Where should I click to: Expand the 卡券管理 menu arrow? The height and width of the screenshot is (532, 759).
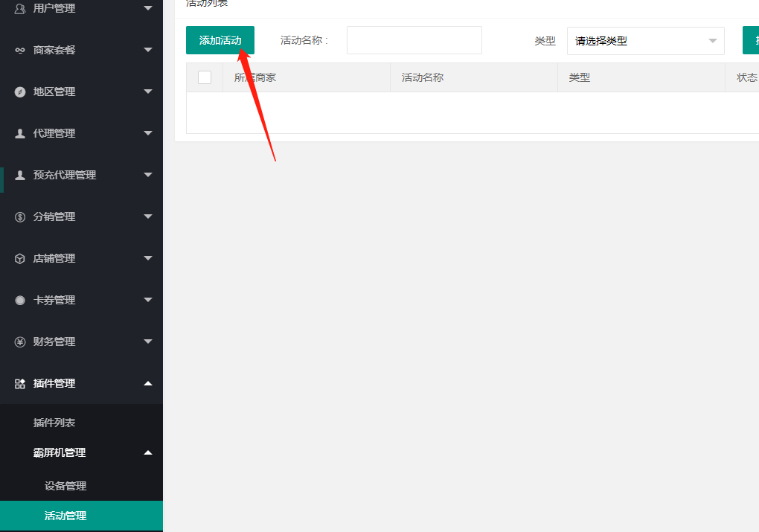click(x=148, y=299)
